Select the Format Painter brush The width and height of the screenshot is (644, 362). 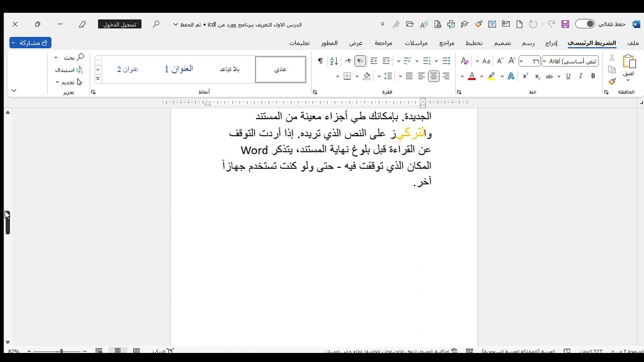[x=612, y=81]
